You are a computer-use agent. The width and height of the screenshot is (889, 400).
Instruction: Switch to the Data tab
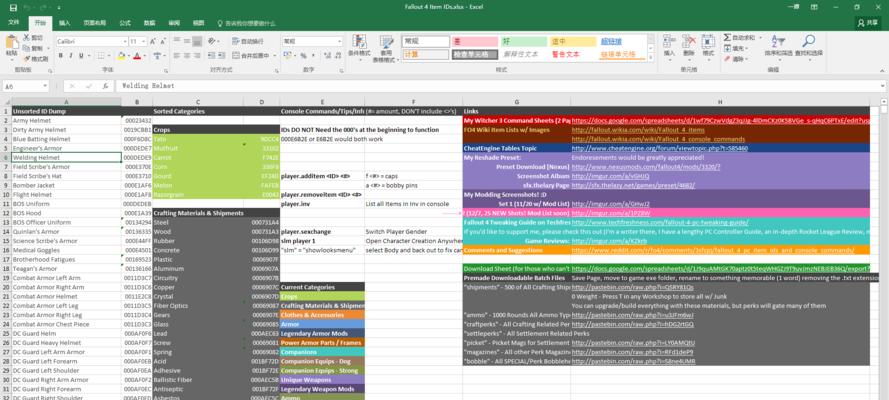(x=149, y=23)
